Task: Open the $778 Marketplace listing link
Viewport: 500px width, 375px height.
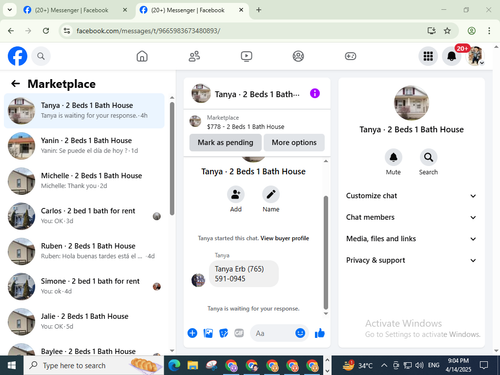Action: (245, 127)
